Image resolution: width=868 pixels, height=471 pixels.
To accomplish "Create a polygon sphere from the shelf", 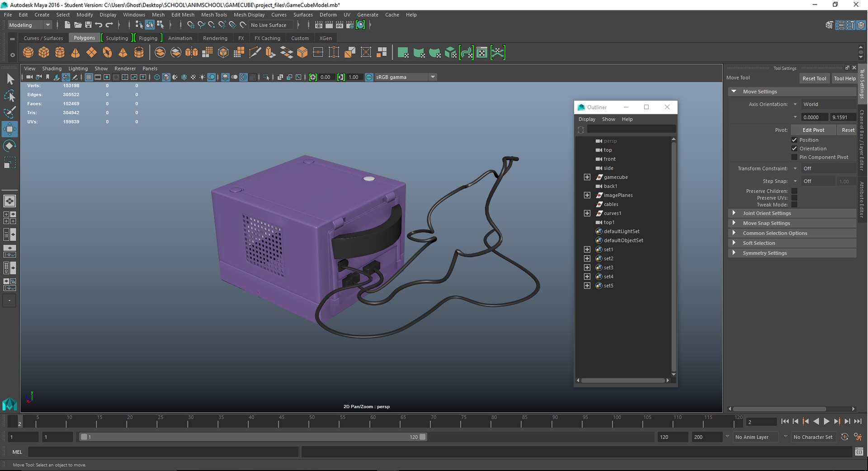I will coord(28,52).
